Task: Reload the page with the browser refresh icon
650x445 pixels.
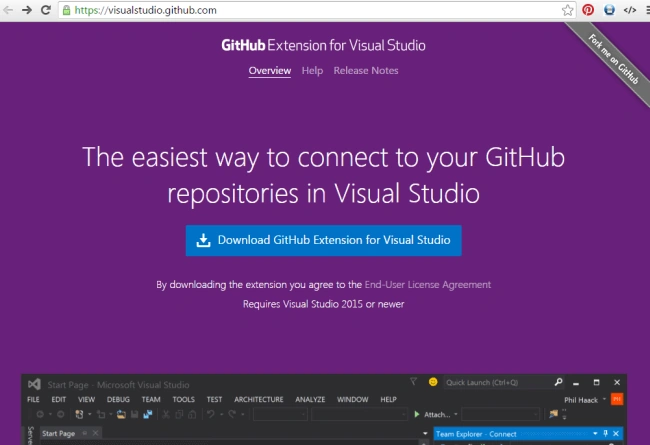Action: 46,10
